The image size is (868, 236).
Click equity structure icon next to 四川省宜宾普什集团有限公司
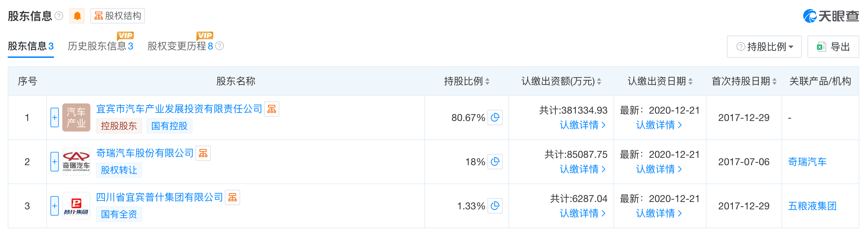click(x=232, y=197)
